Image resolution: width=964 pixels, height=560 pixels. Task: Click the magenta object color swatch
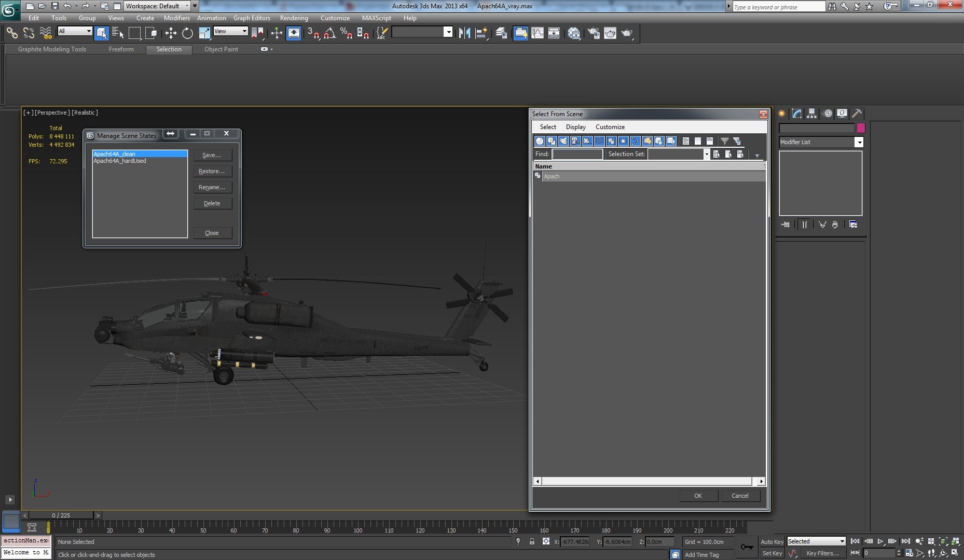(861, 128)
